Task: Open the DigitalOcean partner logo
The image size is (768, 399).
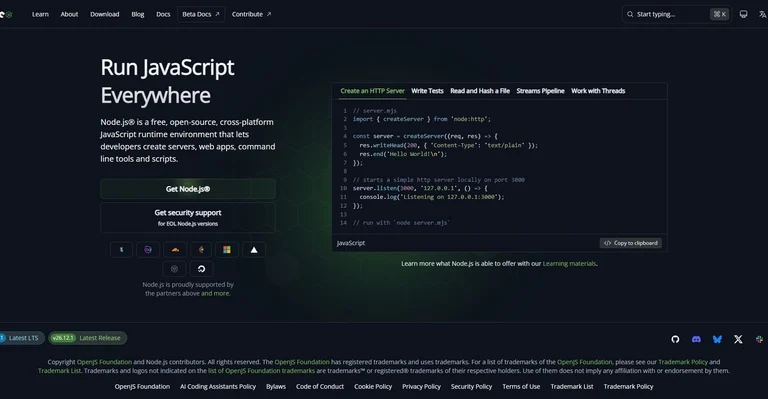Action: (x=201, y=269)
